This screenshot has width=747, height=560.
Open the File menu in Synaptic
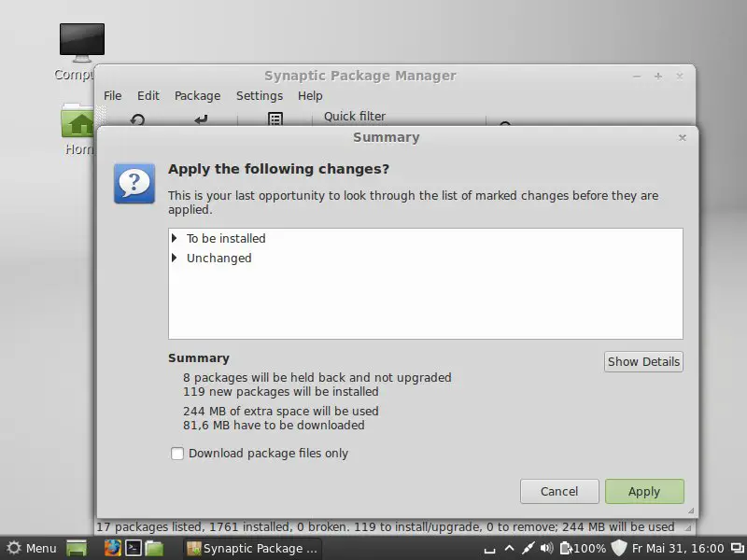click(112, 96)
